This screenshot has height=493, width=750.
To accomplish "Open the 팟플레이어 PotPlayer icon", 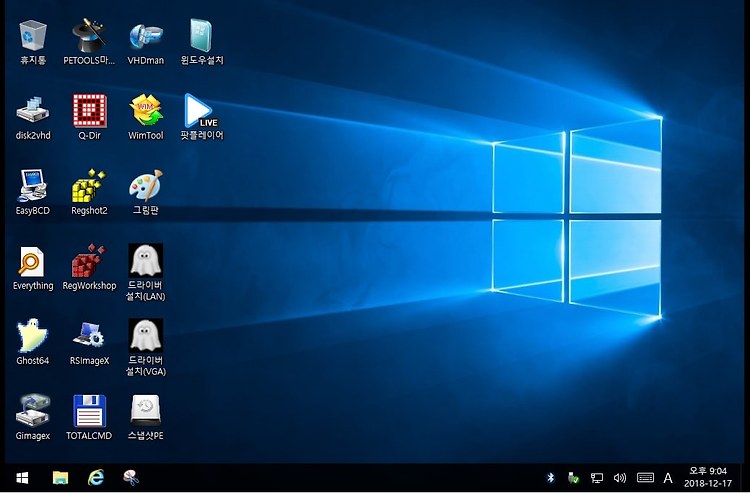I will 202,117.
